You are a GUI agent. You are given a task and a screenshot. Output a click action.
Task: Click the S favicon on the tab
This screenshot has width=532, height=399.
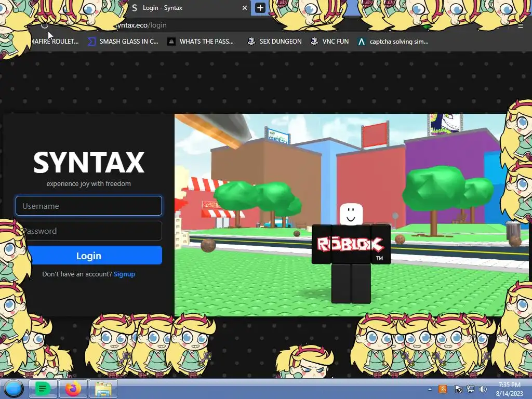(135, 8)
